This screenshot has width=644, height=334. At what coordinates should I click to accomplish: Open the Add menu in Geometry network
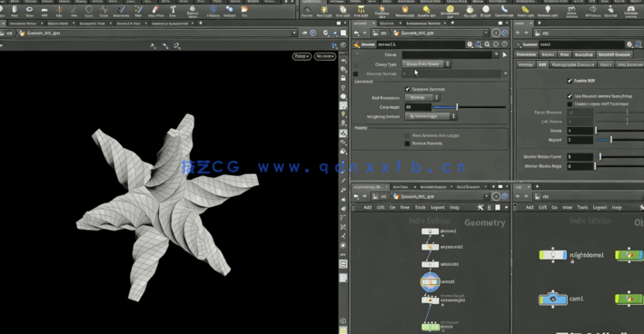(x=368, y=208)
